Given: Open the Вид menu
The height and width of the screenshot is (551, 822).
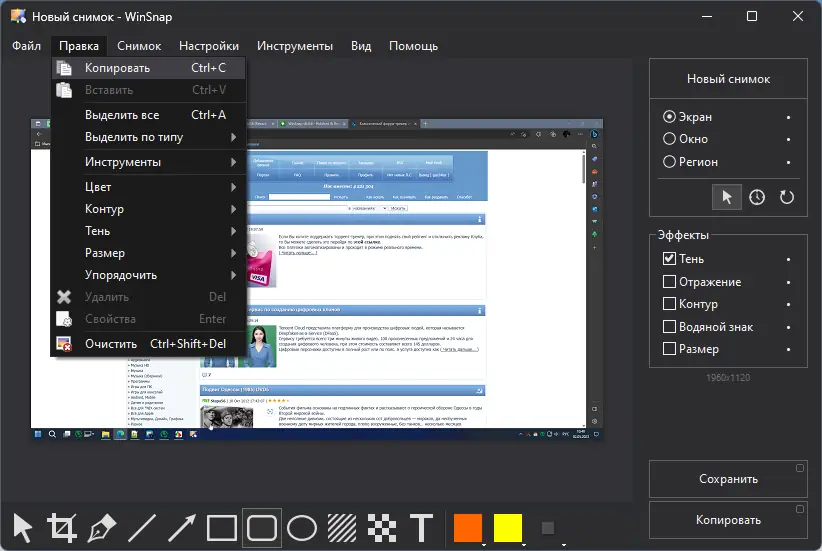Looking at the screenshot, I should [x=361, y=46].
